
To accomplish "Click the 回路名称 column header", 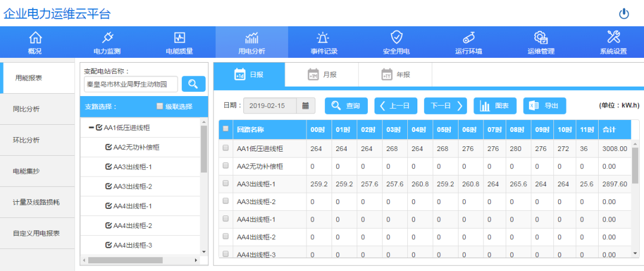I will pyautogui.click(x=270, y=129).
